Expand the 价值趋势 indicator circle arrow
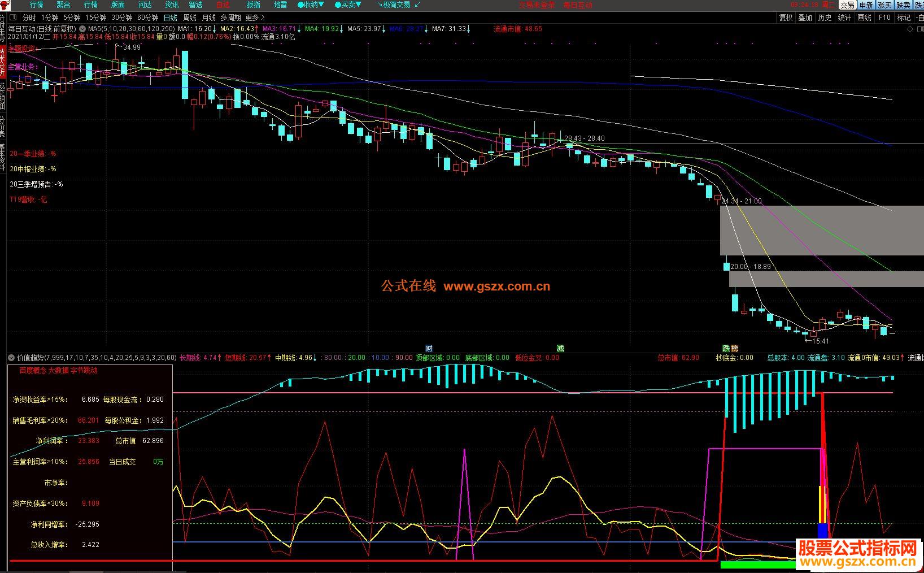 point(11,358)
